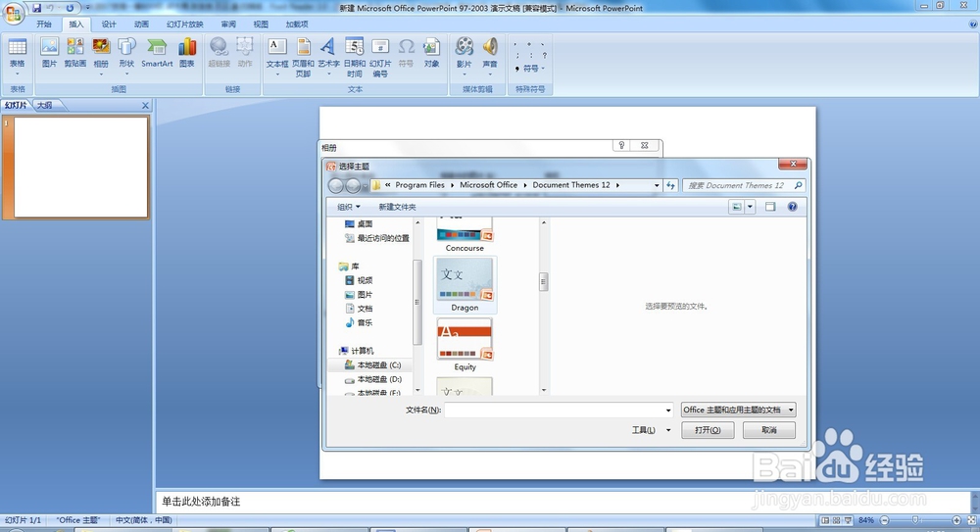Save via quick access toolbar
The height and width of the screenshot is (532, 980).
coord(37,8)
